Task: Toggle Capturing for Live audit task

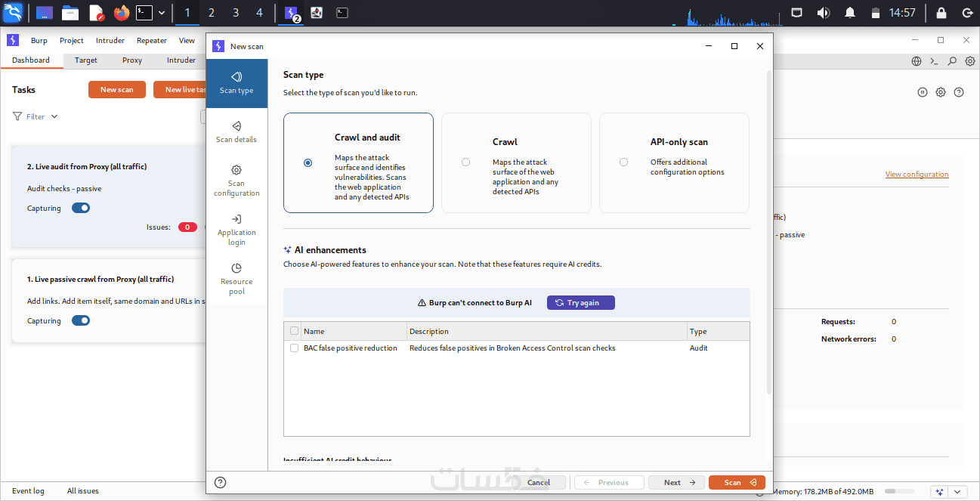Action: pyautogui.click(x=81, y=209)
